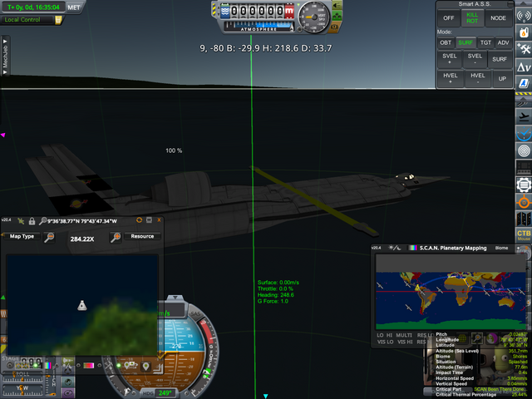Toggle VIS HI scanner overlay
Image resolution: width=532 pixels, height=399 pixels.
405,342
